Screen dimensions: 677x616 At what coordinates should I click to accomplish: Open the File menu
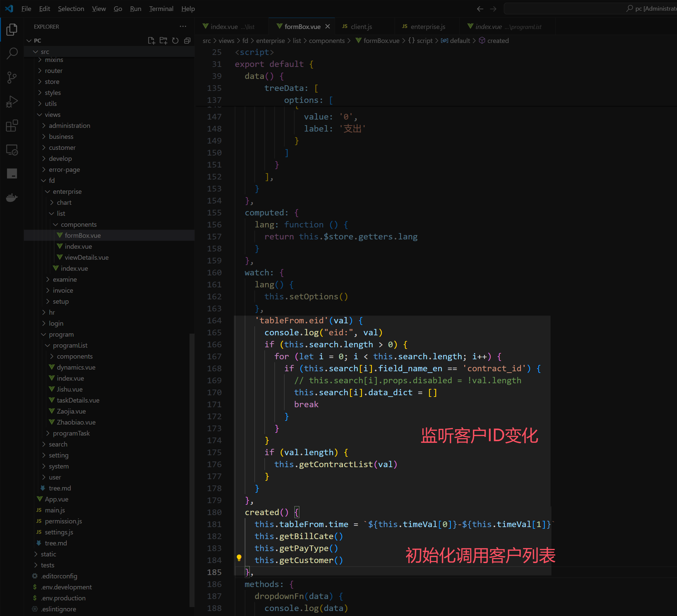pyautogui.click(x=26, y=9)
